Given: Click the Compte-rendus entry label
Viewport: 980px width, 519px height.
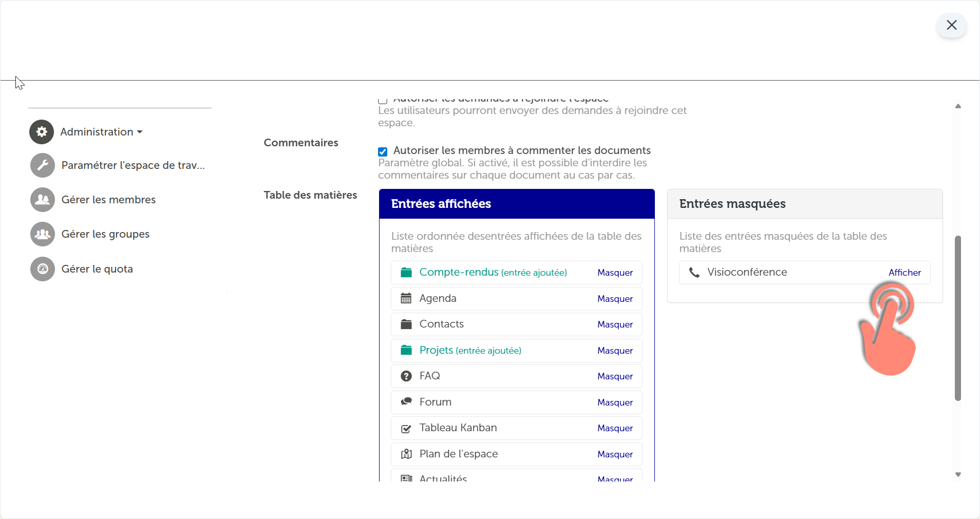Looking at the screenshot, I should coord(493,272).
